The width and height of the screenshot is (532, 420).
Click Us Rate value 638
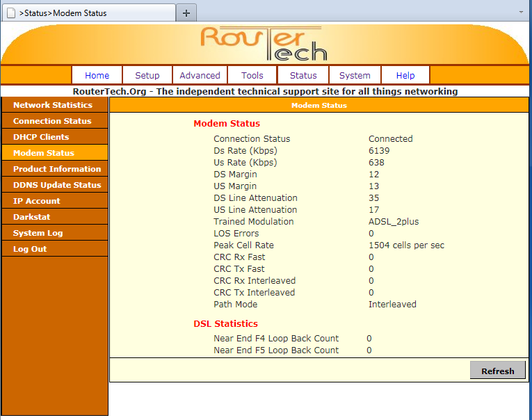pos(376,162)
